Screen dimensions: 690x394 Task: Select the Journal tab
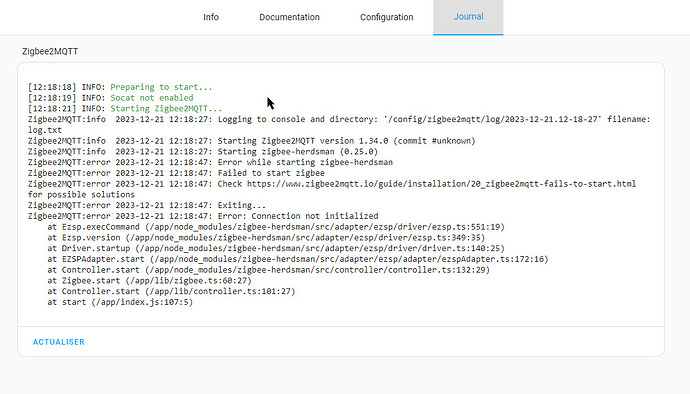pyautogui.click(x=468, y=17)
